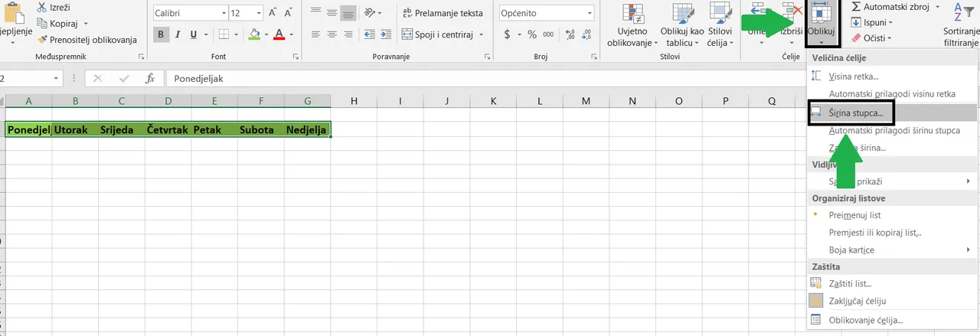
Task: Open the fill color dropdown arrow
Action: tap(266, 34)
